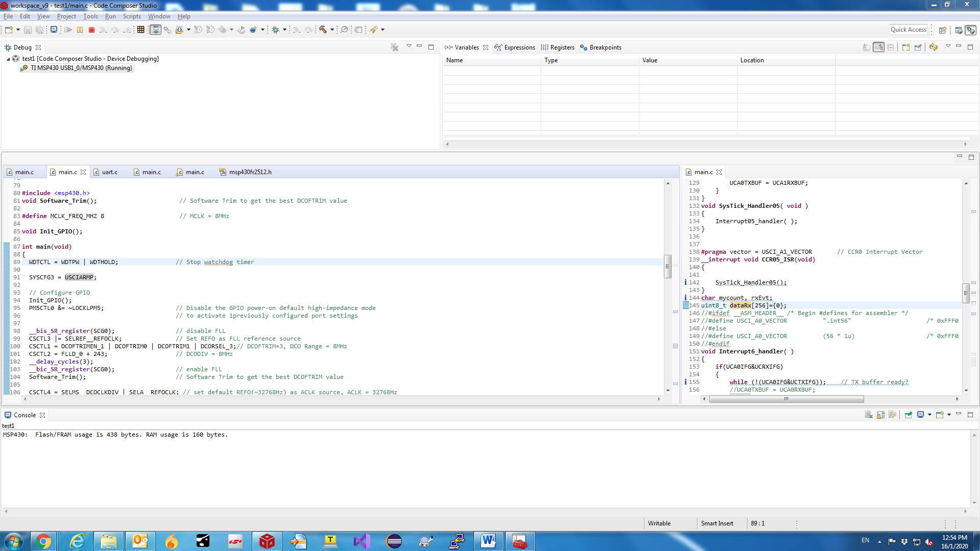Click the Remove All Terminated Launches icon
Viewport: 980px width, 551px height.
[x=394, y=47]
